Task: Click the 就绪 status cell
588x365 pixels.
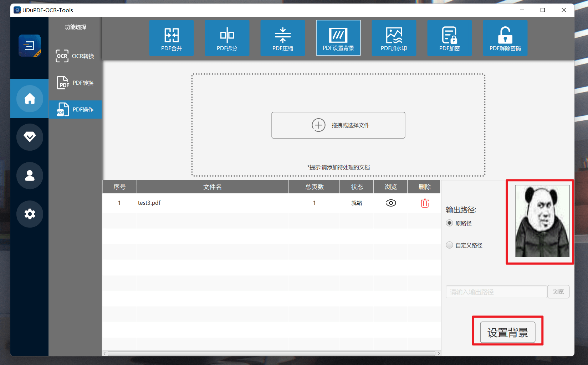Action: tap(357, 203)
